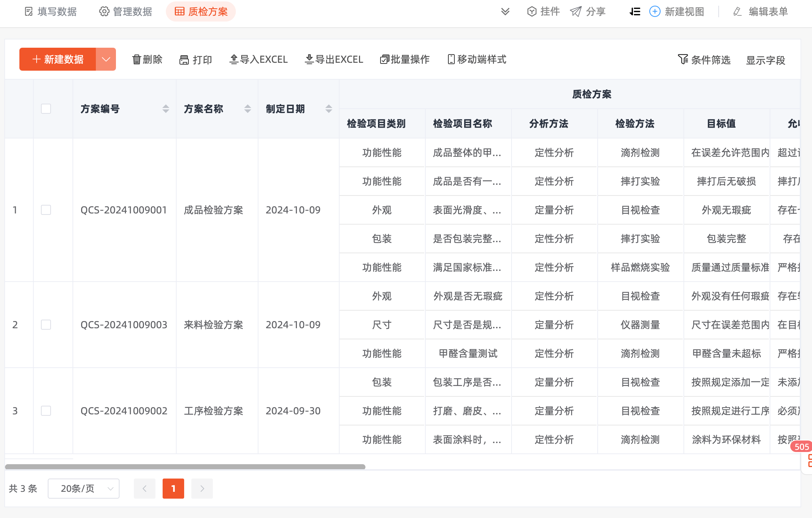The width and height of the screenshot is (812, 518).
Task: Click the delete trash icon
Action: [x=136, y=60]
